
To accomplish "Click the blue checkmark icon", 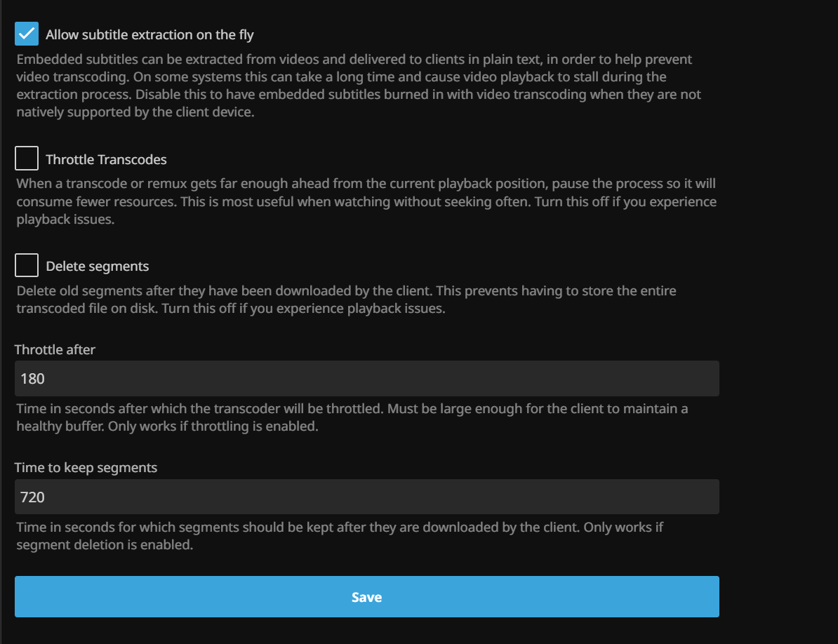I will [x=27, y=34].
